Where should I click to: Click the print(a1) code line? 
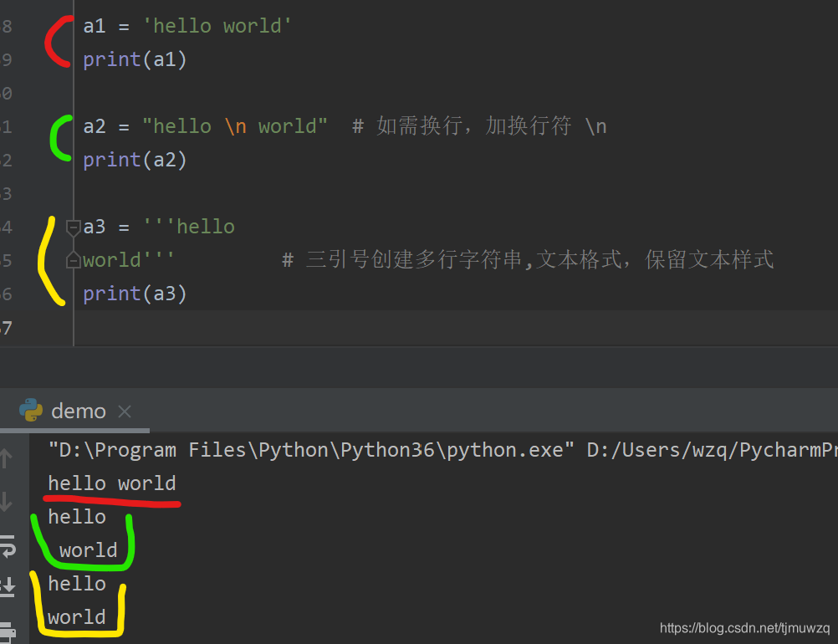click(135, 59)
